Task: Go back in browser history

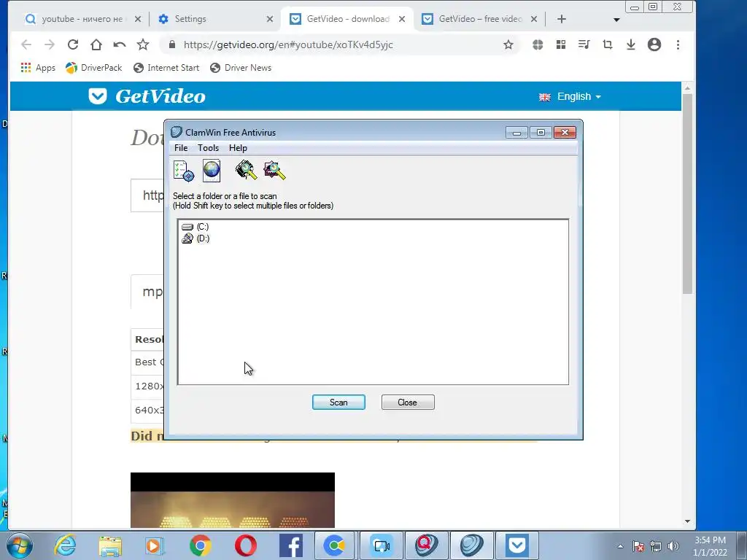Action: coord(26,44)
